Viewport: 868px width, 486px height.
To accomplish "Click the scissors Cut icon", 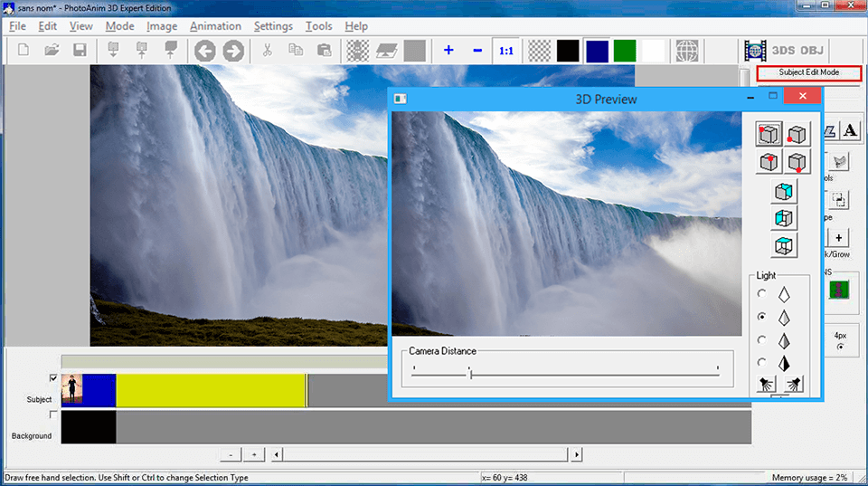I will tap(267, 51).
